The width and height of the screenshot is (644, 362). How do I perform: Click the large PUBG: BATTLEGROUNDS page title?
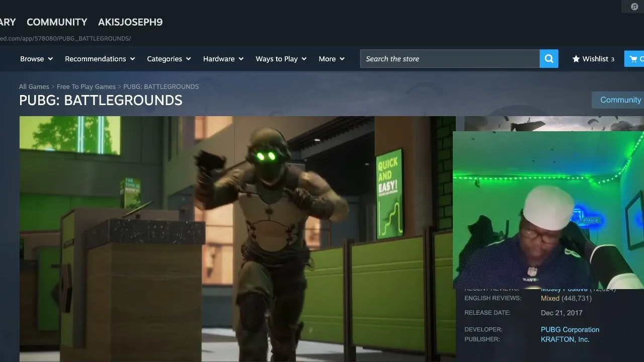coord(101,100)
